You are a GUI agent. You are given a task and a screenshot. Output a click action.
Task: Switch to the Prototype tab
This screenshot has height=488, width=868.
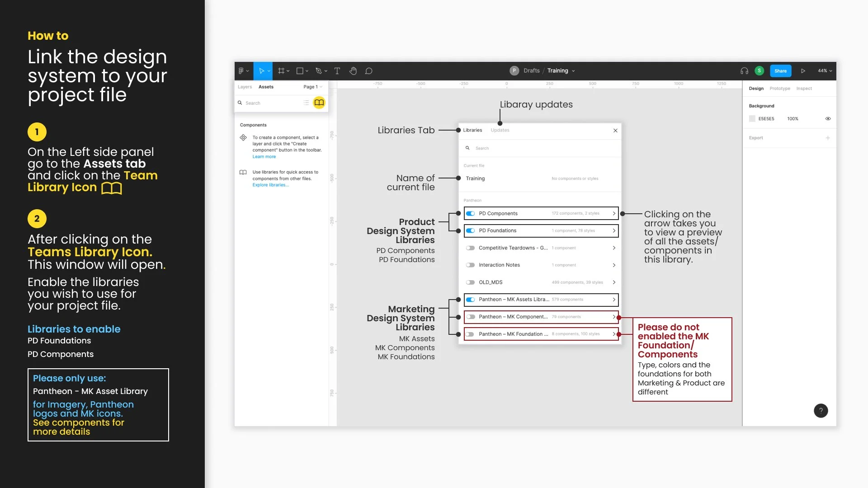(780, 89)
